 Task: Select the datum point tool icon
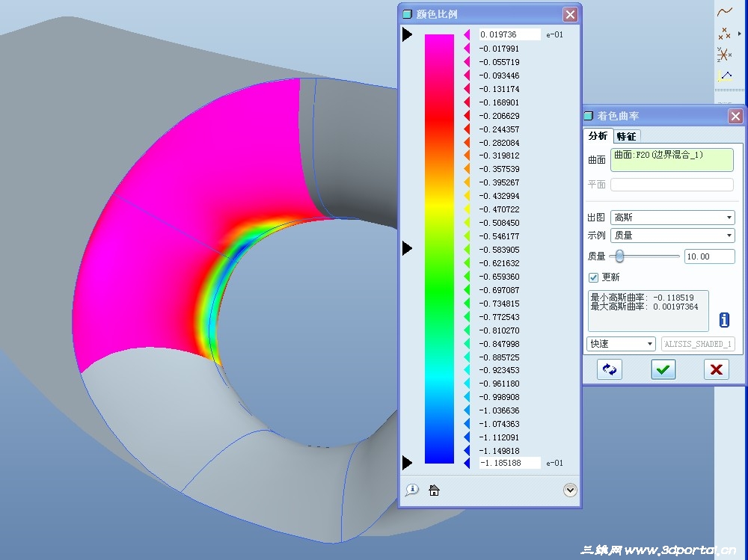pyautogui.click(x=725, y=34)
